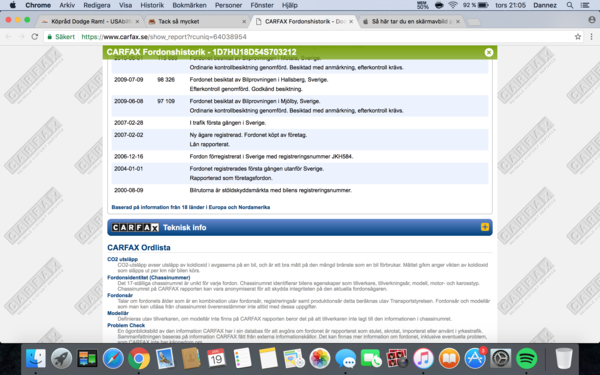
Task: Open Launchpad rocket icon in Dock
Action: (x=61, y=359)
